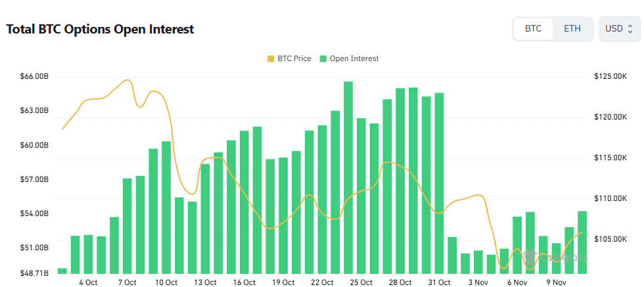Viewport: 644px width, 287px height.
Task: Click the $125.00K right axis label
Action: point(611,77)
